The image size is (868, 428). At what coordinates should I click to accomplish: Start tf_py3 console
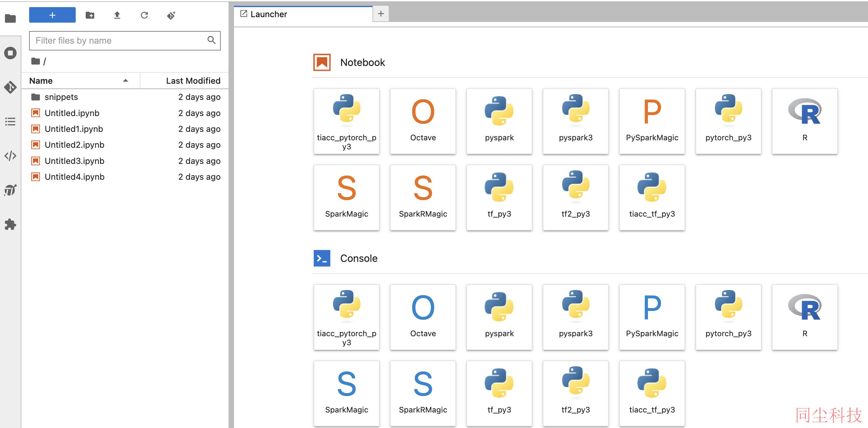(x=499, y=393)
